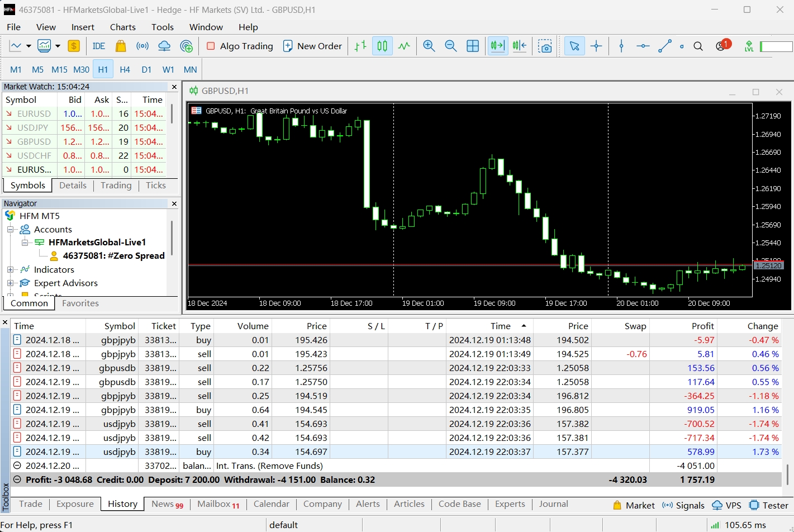Click the level progress bar in toolbar
The image size is (794, 532).
coord(776,46)
